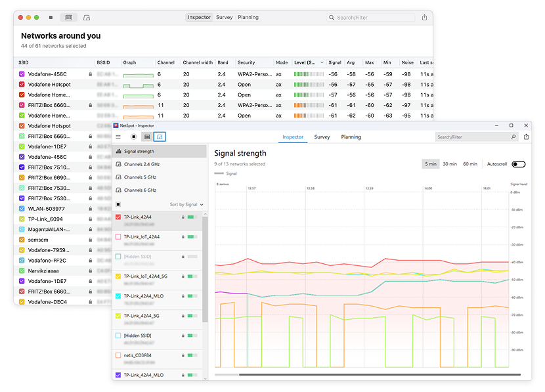This screenshot has width=545, height=392.
Task: Click the Channels 5 GHz icon
Action: 119,177
